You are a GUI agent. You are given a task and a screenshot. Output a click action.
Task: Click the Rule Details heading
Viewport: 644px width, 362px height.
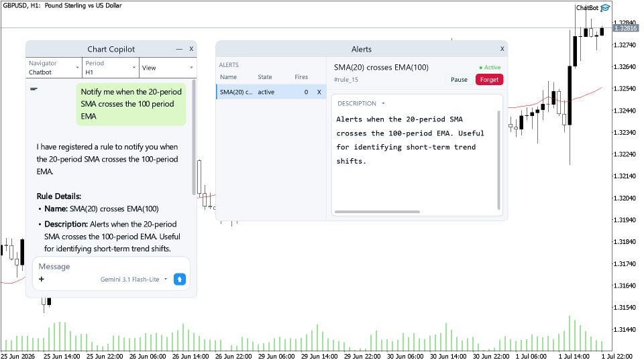tap(59, 196)
